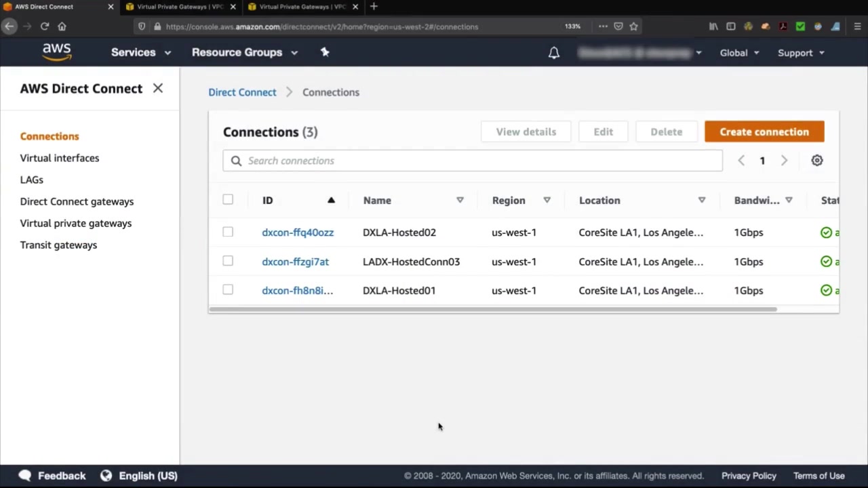This screenshot has height=488, width=868.
Task: Expand the Services dropdown
Action: 141,52
